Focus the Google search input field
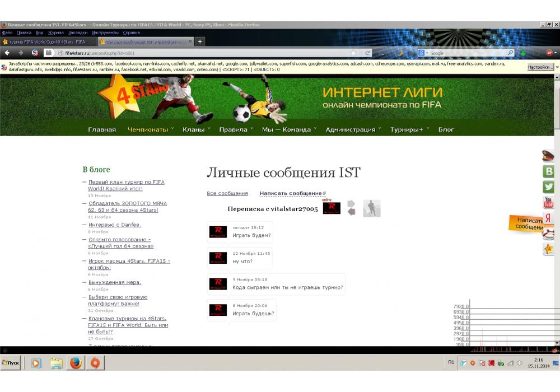Screen dimensions: 560x392 (x=468, y=53)
